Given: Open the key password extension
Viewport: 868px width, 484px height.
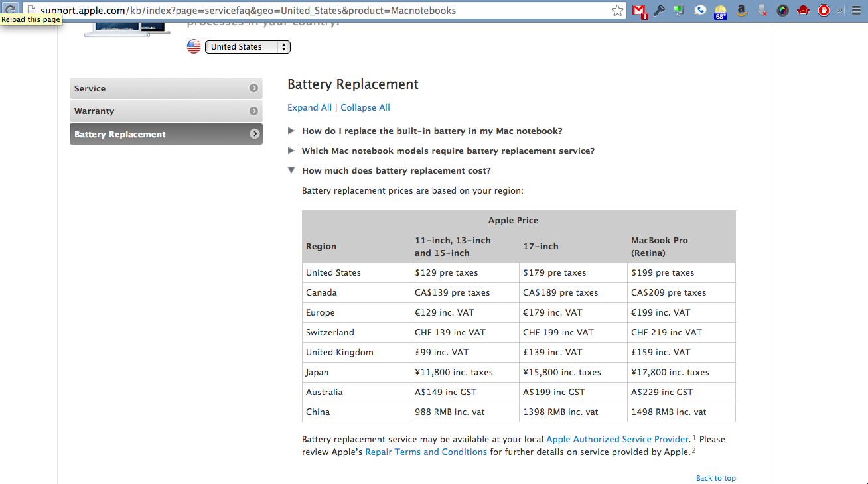Looking at the screenshot, I should 659,11.
